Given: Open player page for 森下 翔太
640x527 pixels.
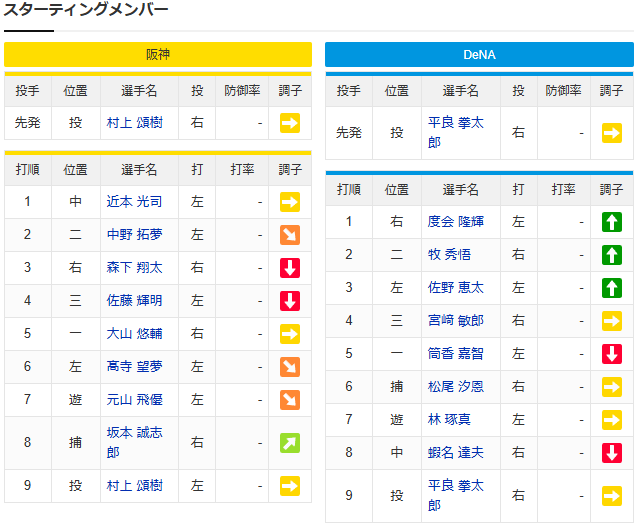Looking at the screenshot, I should pyautogui.click(x=135, y=267).
